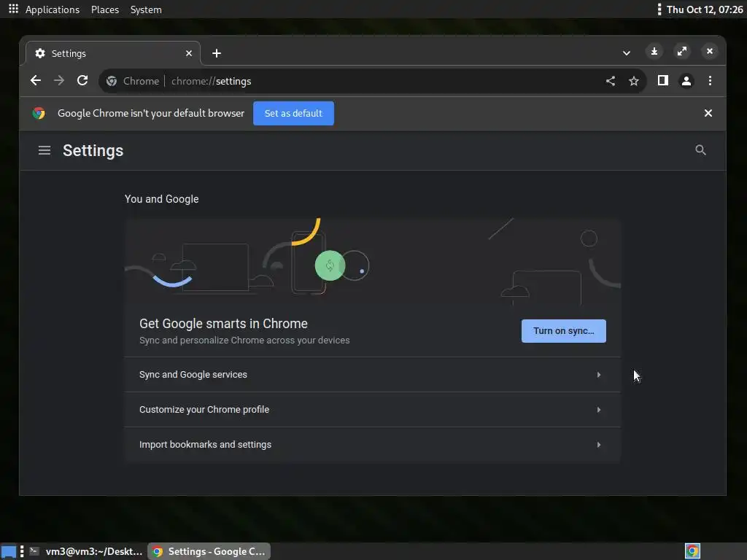
Task: Select the Settings browser tab
Action: point(113,53)
